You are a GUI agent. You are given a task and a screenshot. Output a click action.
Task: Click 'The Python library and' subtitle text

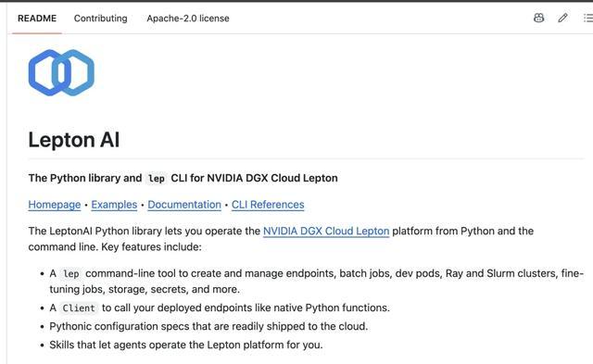coord(85,178)
